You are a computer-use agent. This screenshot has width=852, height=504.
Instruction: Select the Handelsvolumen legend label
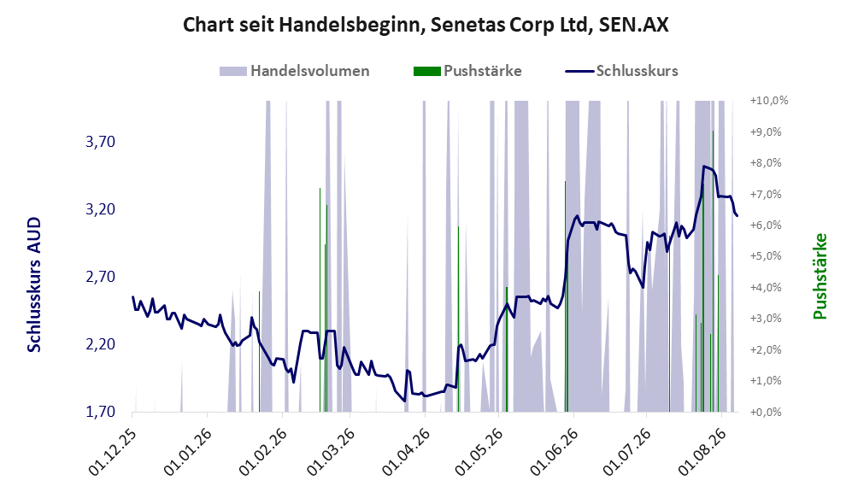coord(309,71)
